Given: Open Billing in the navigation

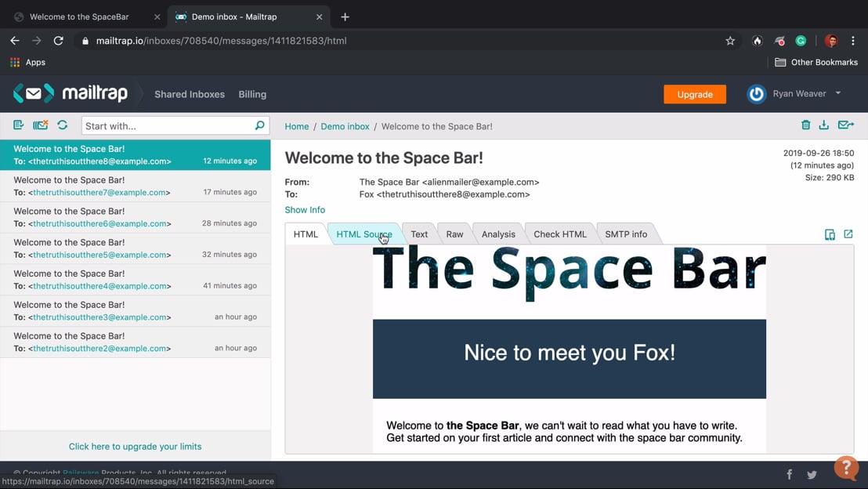Looking at the screenshot, I should pyautogui.click(x=252, y=94).
